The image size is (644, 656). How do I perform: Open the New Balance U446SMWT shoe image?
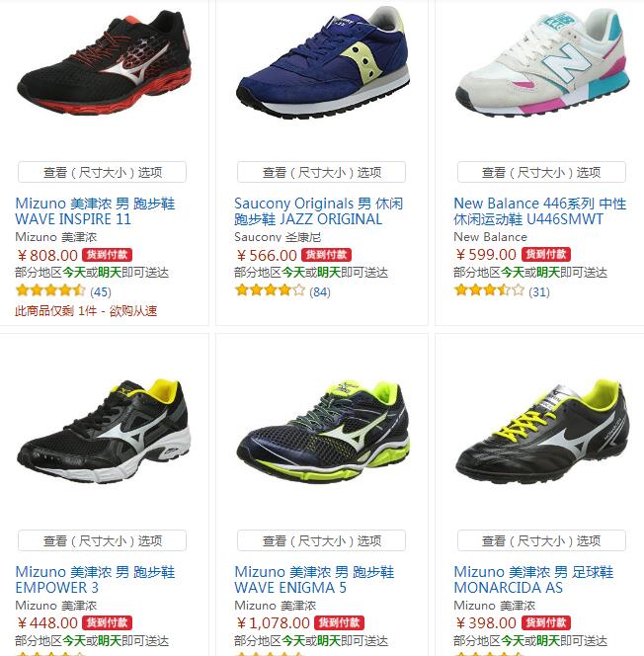(x=542, y=63)
